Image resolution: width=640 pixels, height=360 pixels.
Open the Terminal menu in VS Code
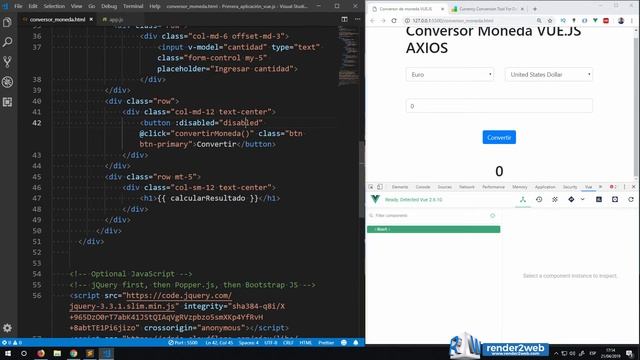pos(133,6)
